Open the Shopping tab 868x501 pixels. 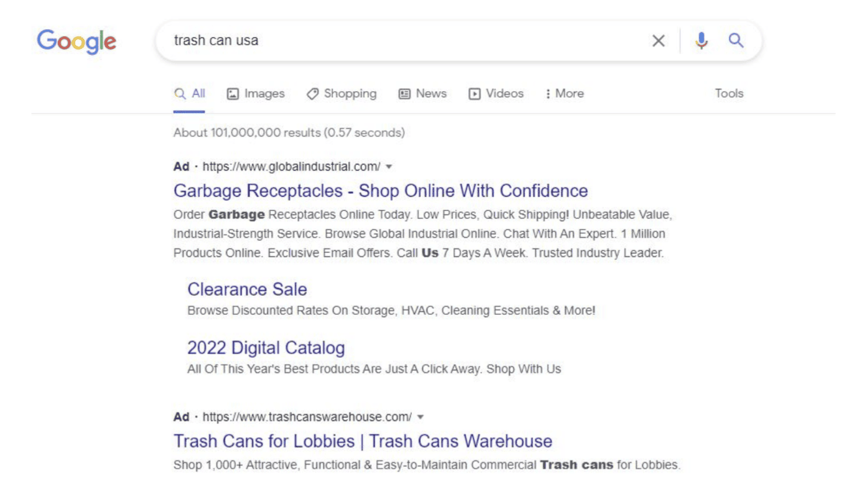341,94
